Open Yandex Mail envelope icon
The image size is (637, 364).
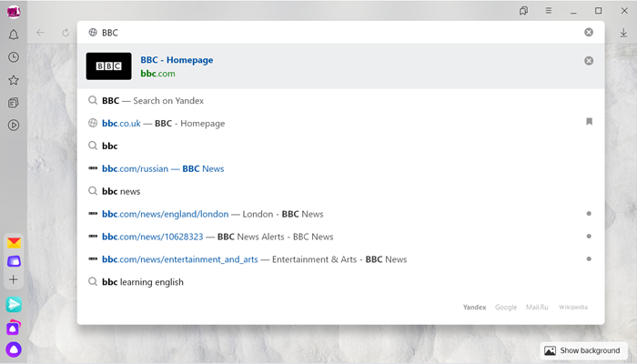click(x=14, y=243)
